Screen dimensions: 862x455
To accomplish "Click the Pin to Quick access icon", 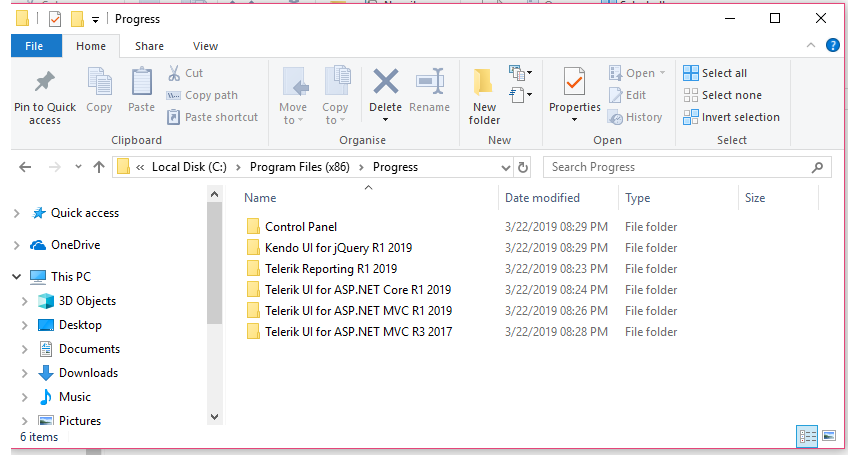I will point(45,82).
